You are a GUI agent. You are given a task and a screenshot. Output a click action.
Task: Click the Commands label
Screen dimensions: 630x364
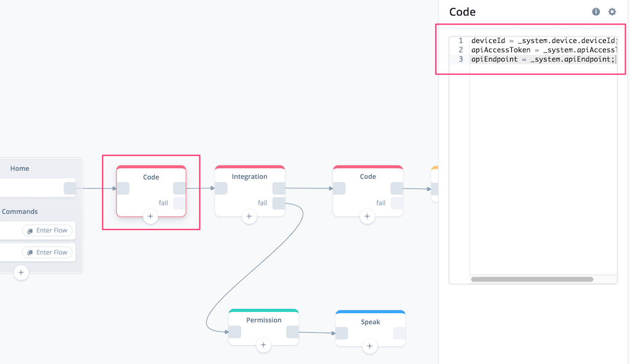pyautogui.click(x=20, y=212)
